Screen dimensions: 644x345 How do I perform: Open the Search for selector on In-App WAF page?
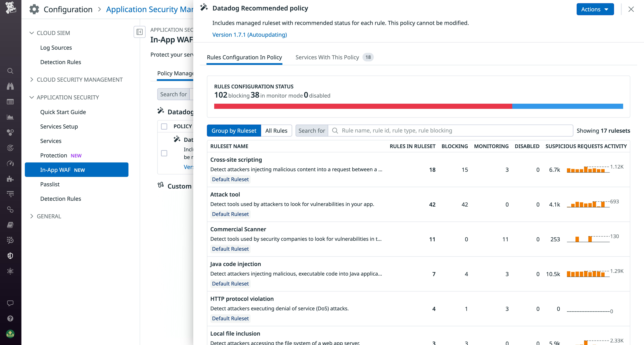point(174,94)
